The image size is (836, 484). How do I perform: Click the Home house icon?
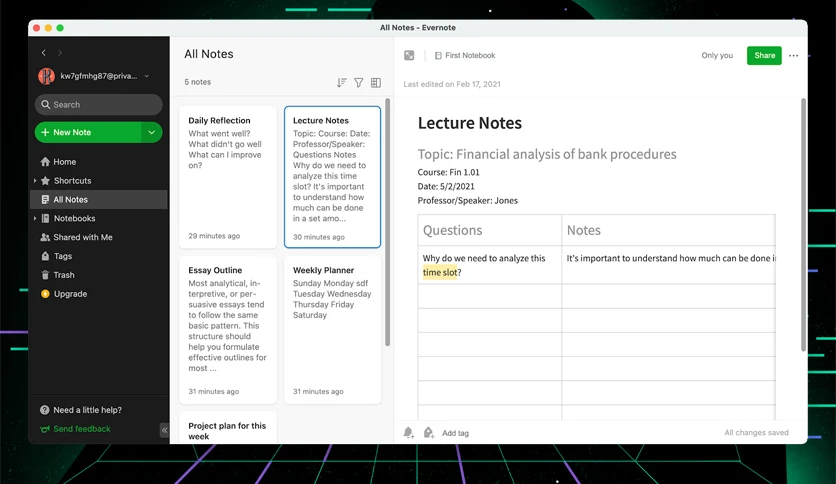pos(45,162)
